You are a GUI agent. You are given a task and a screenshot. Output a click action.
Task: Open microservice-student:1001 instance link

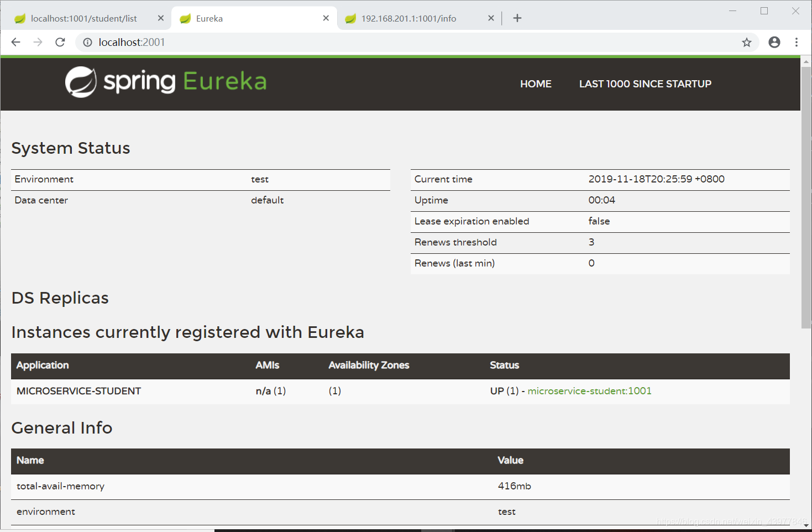589,391
